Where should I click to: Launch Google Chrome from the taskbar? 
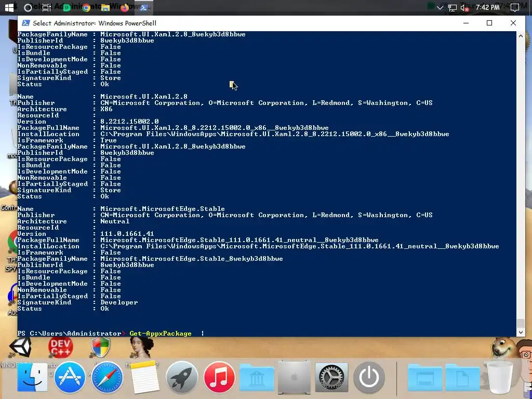coord(86,7)
